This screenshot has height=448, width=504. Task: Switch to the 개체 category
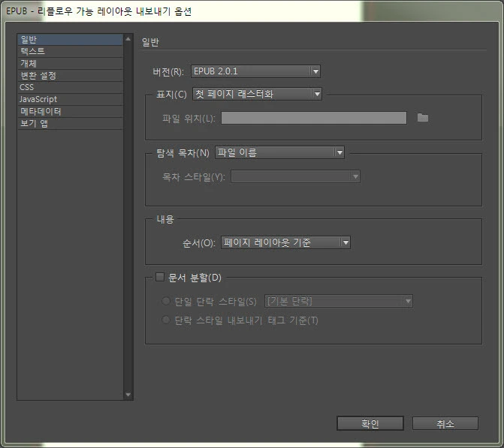(70, 63)
